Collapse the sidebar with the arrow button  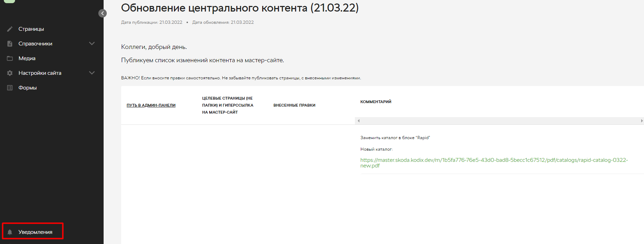click(x=103, y=13)
